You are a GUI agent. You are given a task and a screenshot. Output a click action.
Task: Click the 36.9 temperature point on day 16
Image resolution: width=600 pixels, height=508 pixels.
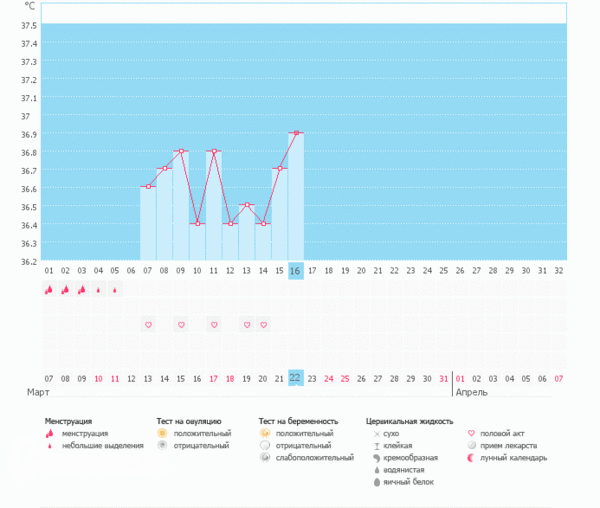[295, 133]
